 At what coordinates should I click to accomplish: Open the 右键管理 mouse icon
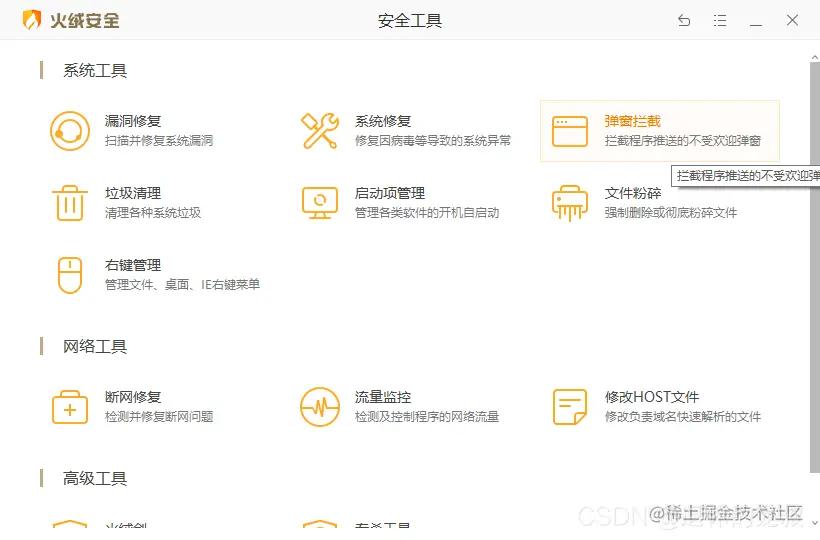70,275
